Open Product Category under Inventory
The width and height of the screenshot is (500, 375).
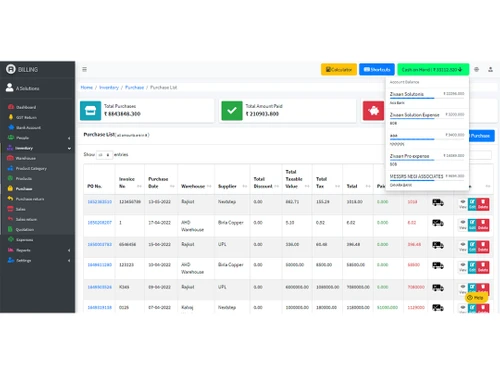coord(27,168)
